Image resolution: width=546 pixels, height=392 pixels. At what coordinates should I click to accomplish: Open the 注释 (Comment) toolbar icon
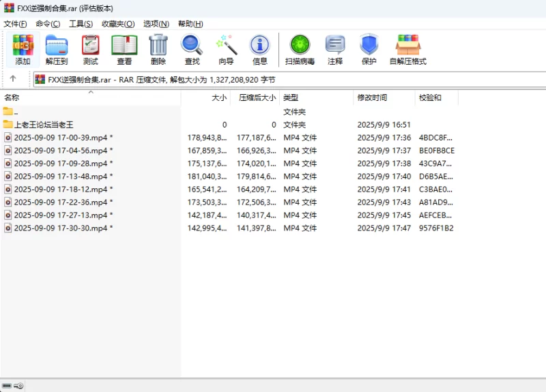(335, 50)
